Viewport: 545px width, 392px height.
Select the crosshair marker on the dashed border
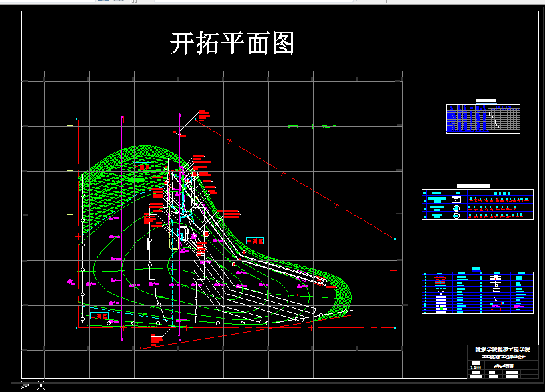click(x=41, y=385)
